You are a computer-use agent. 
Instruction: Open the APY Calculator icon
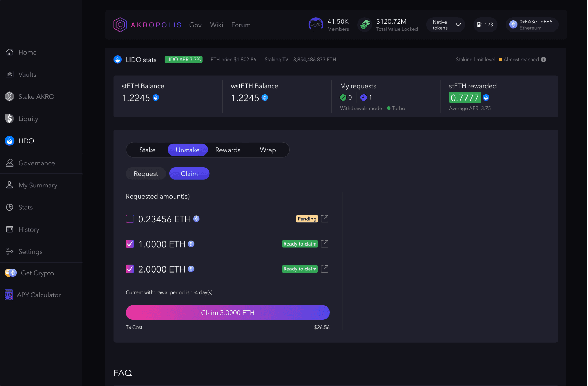[9, 295]
